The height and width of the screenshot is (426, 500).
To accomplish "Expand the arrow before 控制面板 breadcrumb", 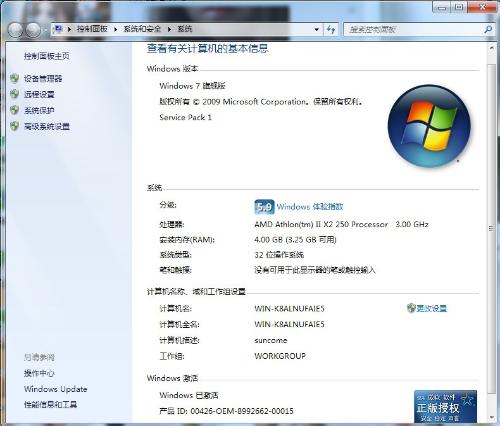I will pos(69,29).
